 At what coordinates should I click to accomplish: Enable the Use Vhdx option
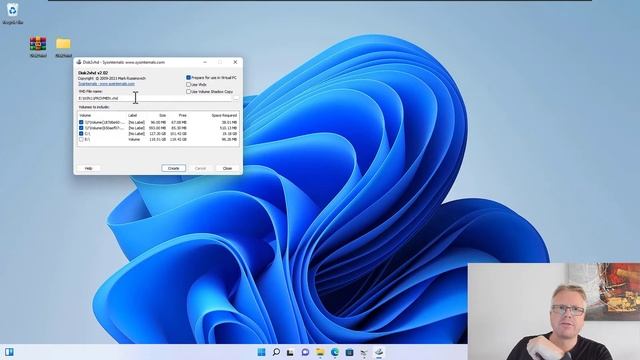tap(189, 84)
